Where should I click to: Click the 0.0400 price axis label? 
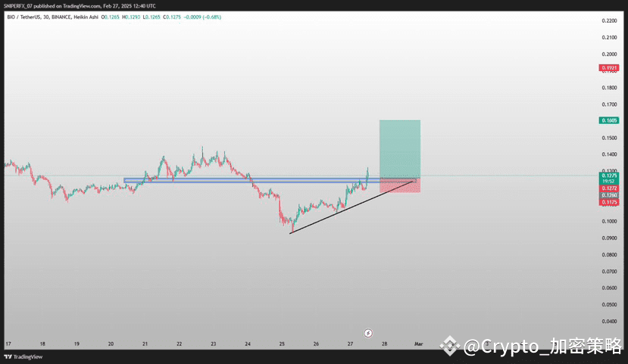[609, 322]
